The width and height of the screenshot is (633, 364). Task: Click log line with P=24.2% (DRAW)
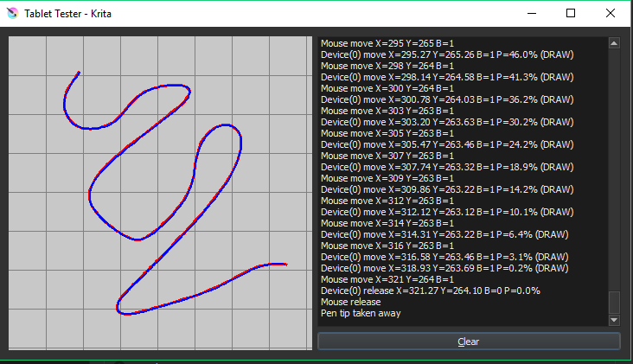pyautogui.click(x=447, y=144)
